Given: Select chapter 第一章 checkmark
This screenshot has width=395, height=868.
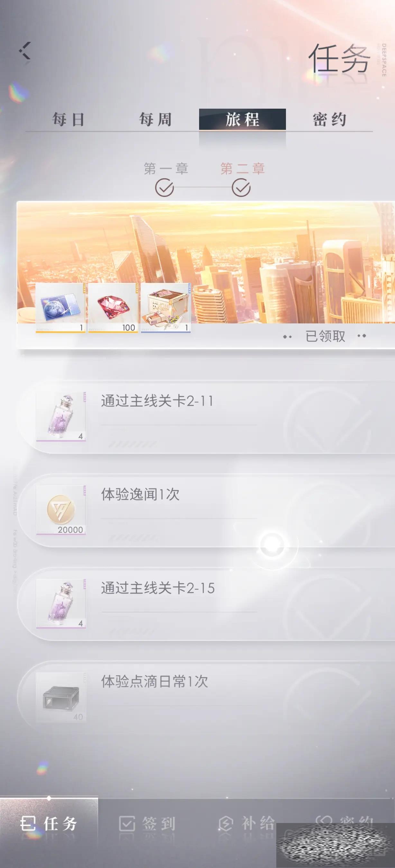Looking at the screenshot, I should click(x=164, y=188).
